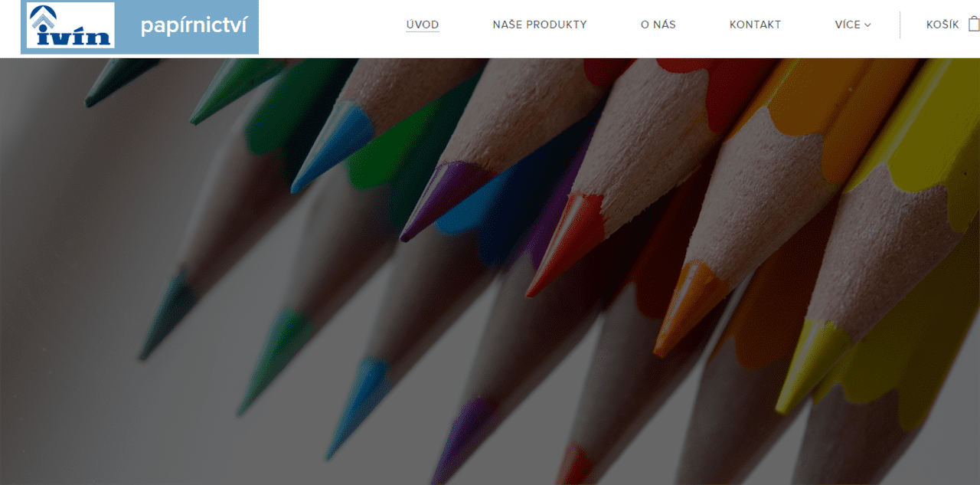980x485 pixels.
Task: Select the O NÁS menu item
Action: click(658, 25)
